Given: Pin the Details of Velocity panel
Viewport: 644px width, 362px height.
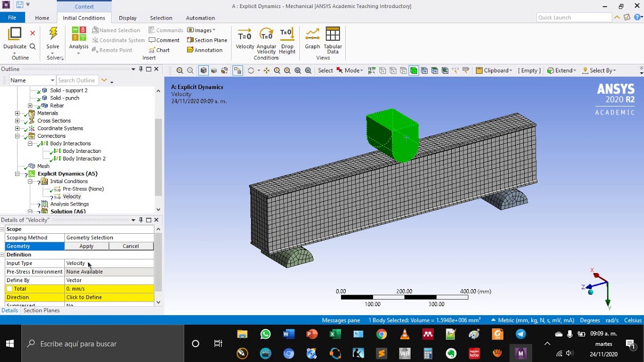Looking at the screenshot, I should pos(141,220).
